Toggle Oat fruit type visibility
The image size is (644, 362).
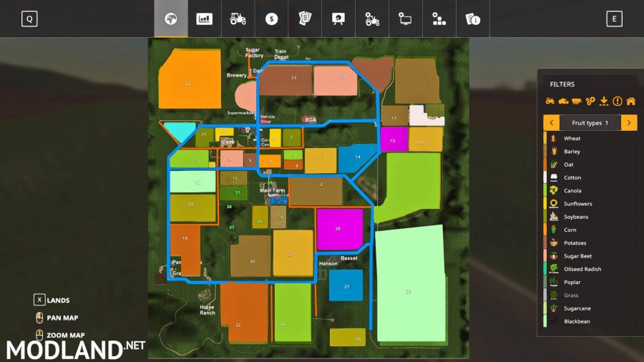(x=590, y=165)
